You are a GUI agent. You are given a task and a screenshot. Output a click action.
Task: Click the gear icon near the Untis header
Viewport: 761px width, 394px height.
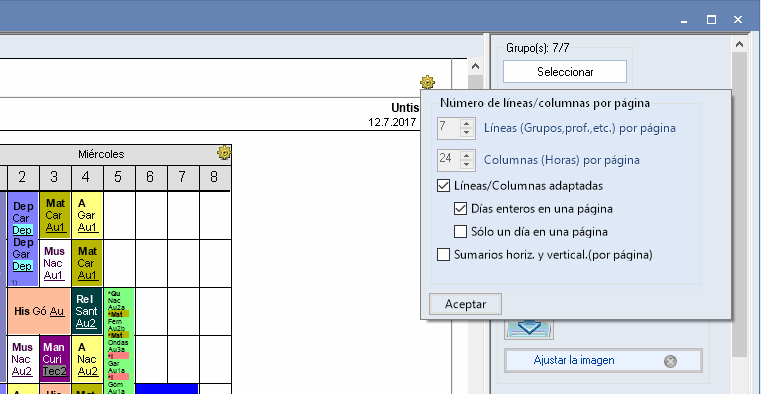427,82
